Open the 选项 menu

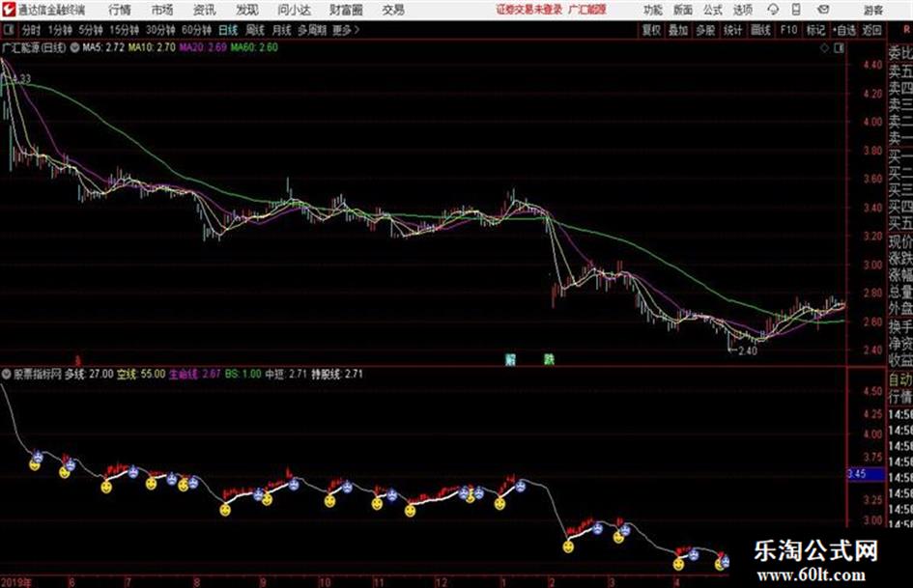742,10
